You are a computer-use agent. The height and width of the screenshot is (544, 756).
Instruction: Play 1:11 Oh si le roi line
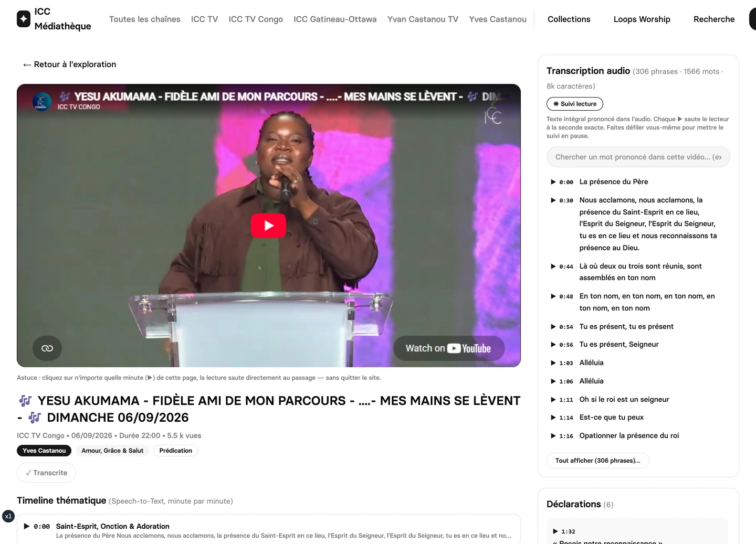coord(638,400)
